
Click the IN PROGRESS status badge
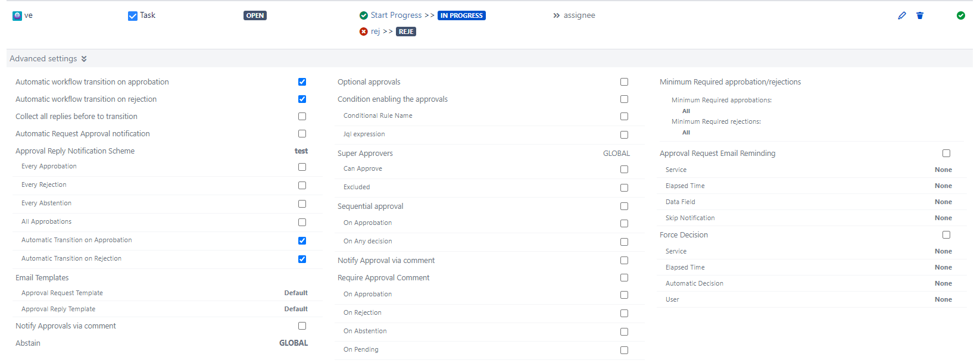point(461,15)
